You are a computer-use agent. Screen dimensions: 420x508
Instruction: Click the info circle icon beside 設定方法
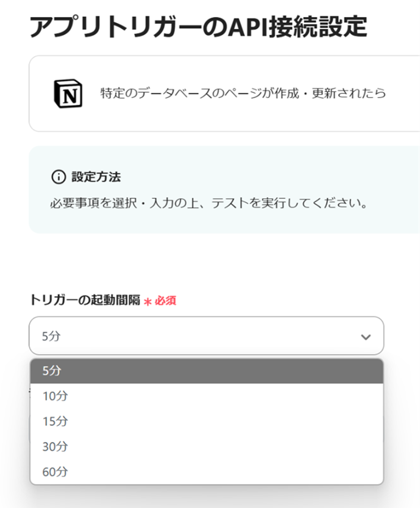point(59,177)
